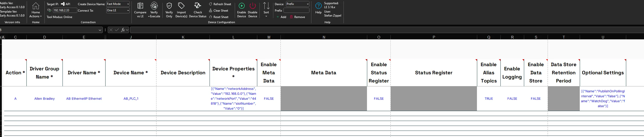Select Enable Status Register FALSE cell
Image resolution: width=644 pixels, height=137 pixels.
[x=379, y=98]
